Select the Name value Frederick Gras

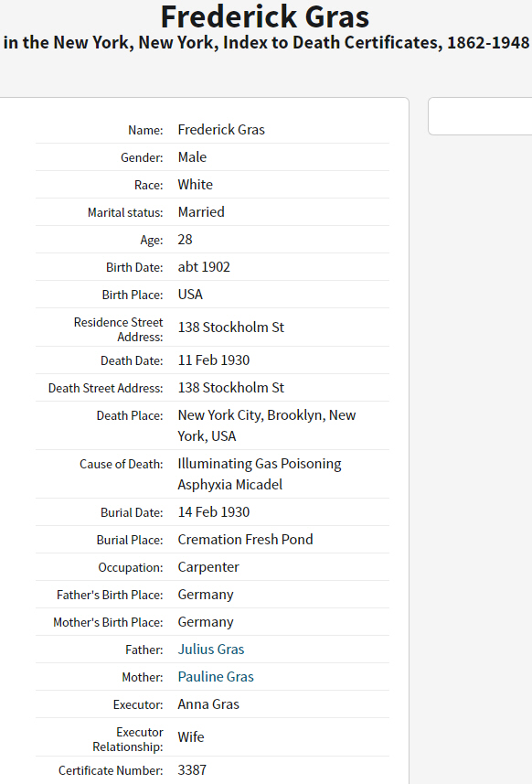pos(221,130)
